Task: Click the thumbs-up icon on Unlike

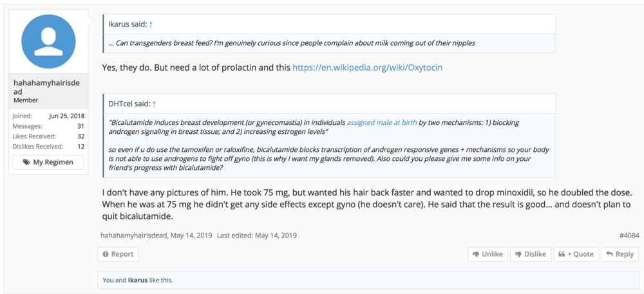Action: tap(475, 254)
